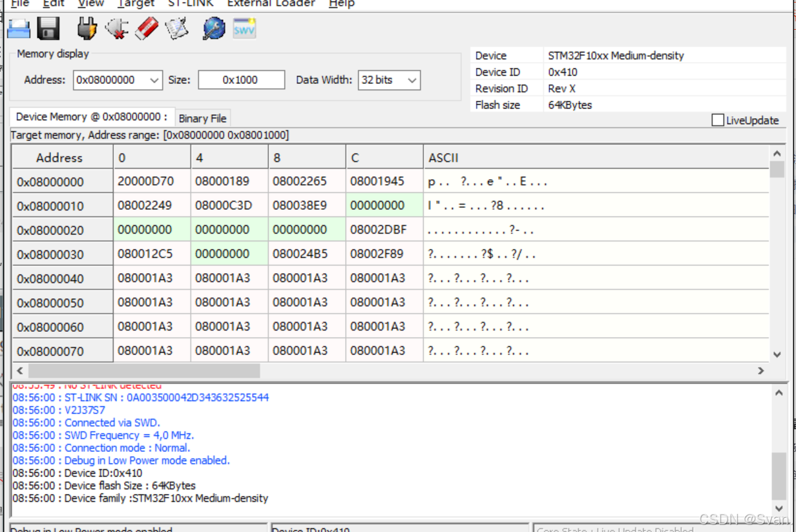Disconnect from target via unplug icon

click(x=117, y=28)
